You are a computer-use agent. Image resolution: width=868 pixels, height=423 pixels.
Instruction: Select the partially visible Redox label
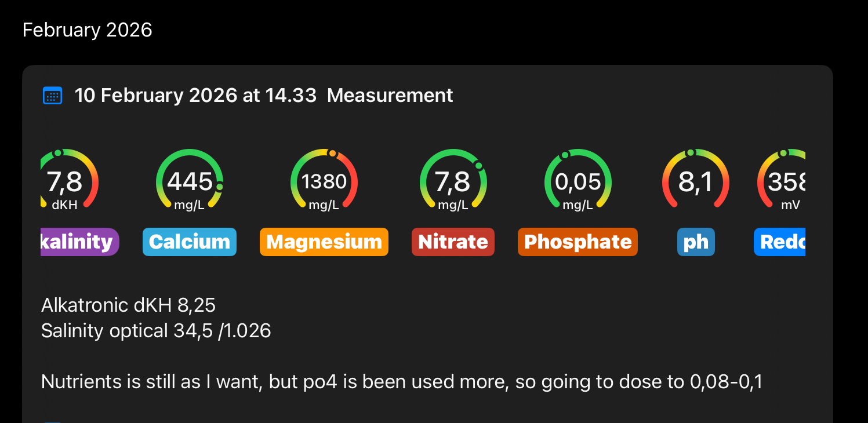coord(780,242)
